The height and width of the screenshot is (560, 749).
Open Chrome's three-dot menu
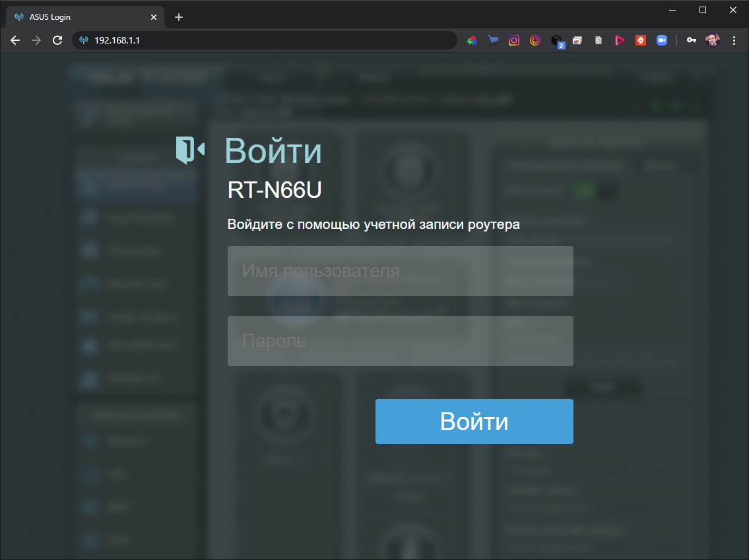tap(734, 41)
